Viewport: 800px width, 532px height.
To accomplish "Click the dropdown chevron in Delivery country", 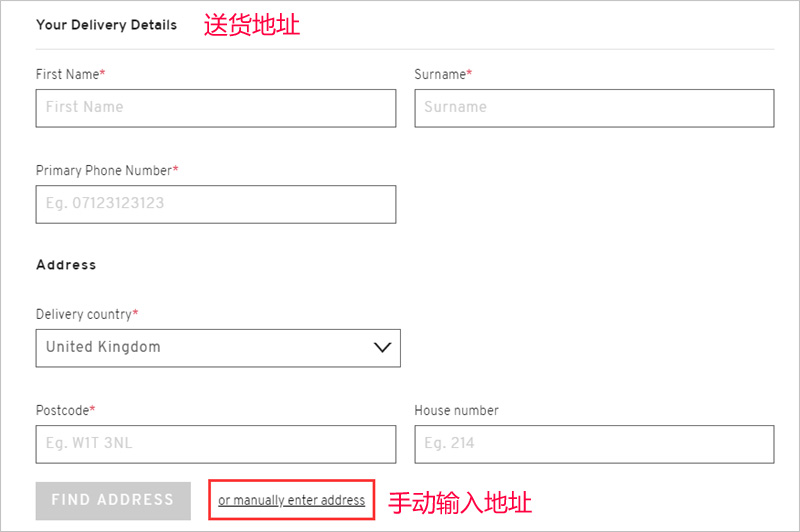I will (x=382, y=347).
